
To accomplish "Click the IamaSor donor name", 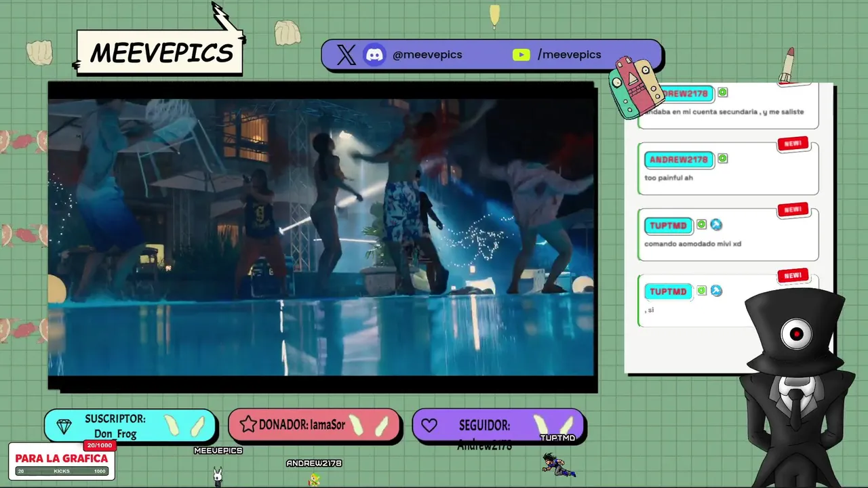I will coord(328,425).
